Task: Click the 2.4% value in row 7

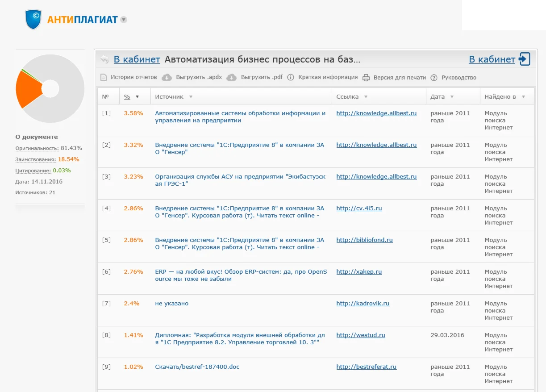Action: point(132,303)
